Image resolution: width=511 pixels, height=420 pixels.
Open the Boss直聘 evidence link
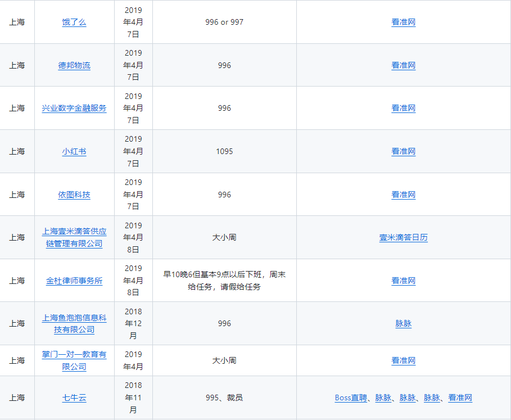tap(351, 398)
